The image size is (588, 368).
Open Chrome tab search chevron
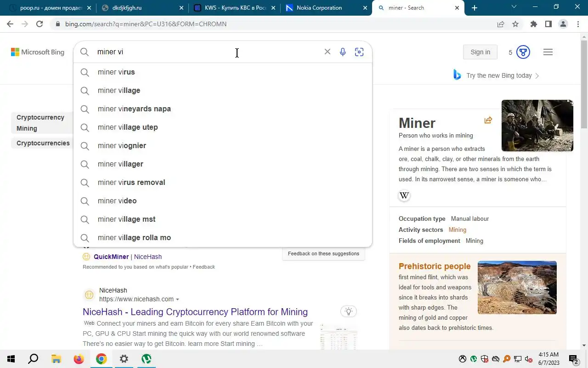tap(514, 7)
